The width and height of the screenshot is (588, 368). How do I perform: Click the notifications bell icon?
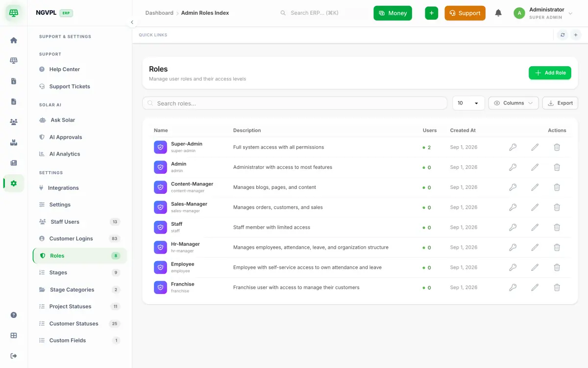pyautogui.click(x=498, y=13)
